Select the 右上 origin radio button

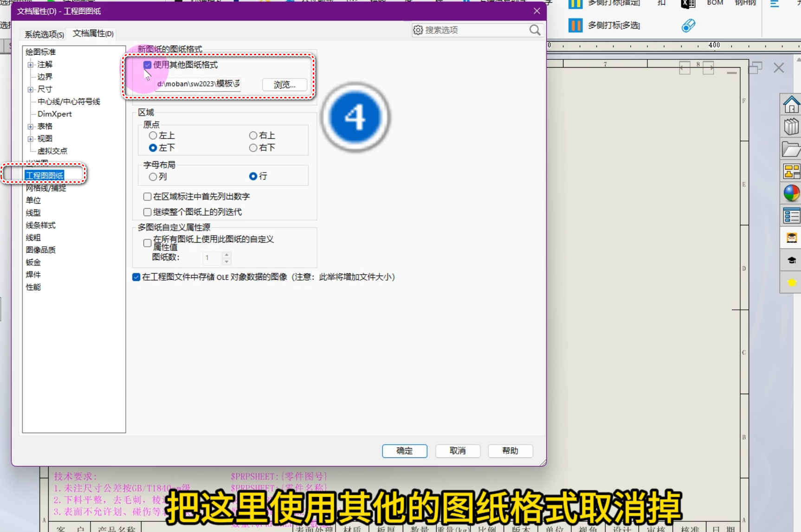253,135
